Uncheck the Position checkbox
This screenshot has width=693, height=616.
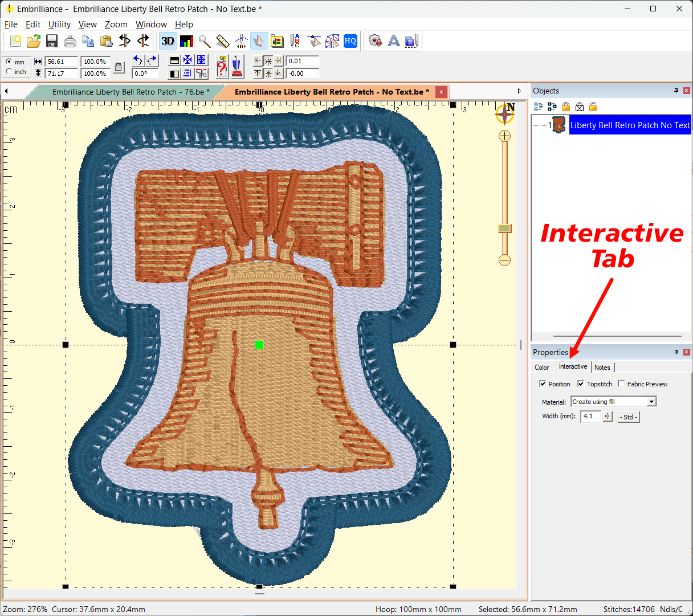coord(543,384)
